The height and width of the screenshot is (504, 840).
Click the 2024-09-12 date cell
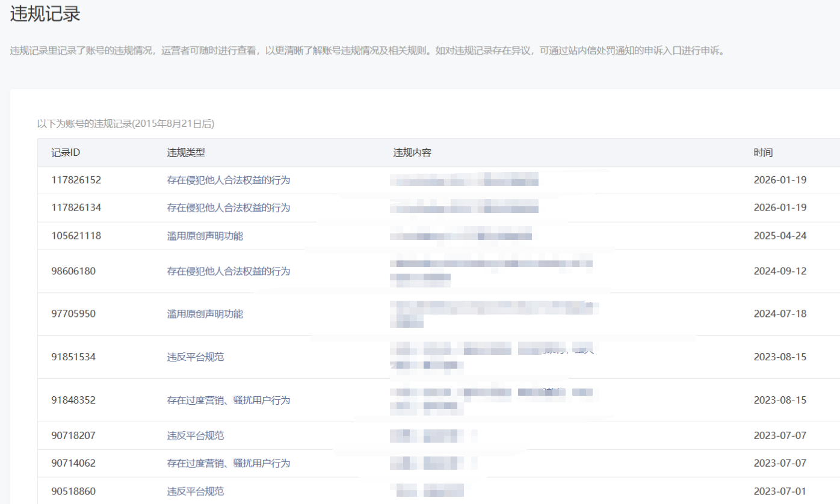(780, 271)
